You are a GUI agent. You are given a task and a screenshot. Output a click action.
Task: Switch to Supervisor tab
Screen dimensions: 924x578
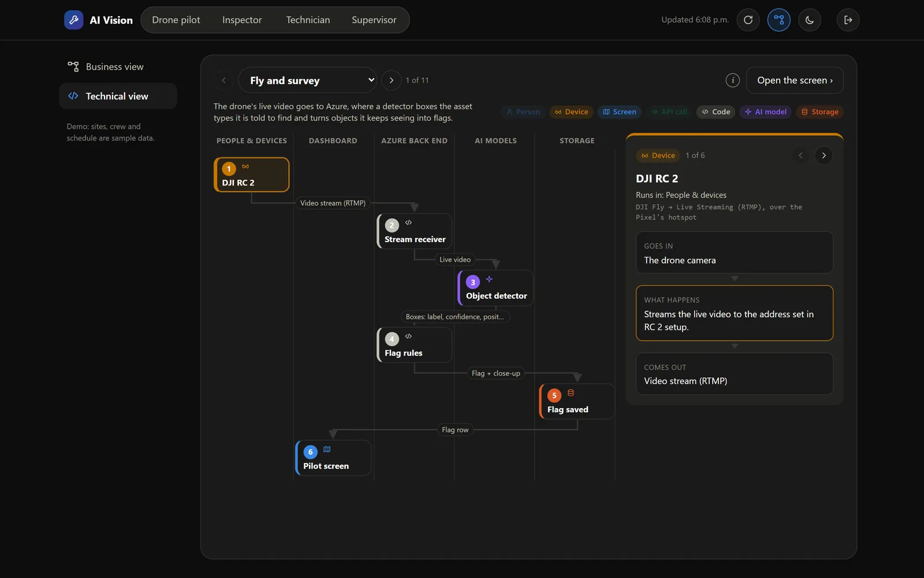tap(374, 20)
